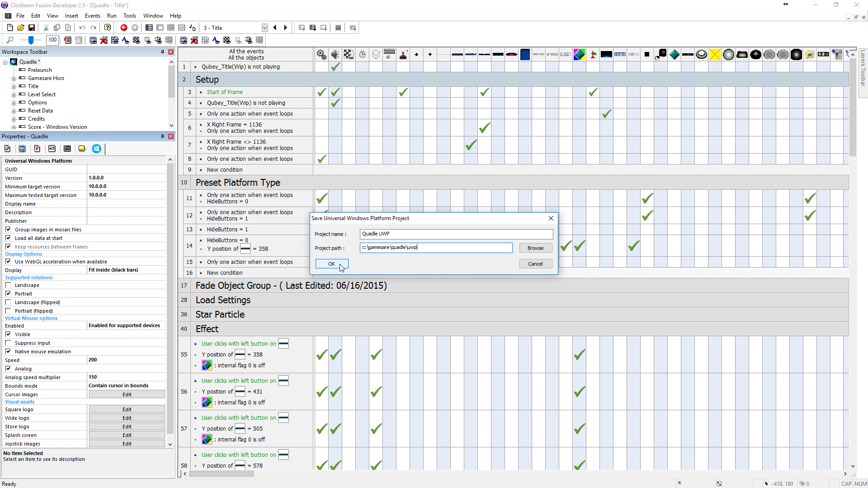This screenshot has height=488, width=868.
Task: Click the Sound conditions speaker icon
Action: tap(335, 54)
